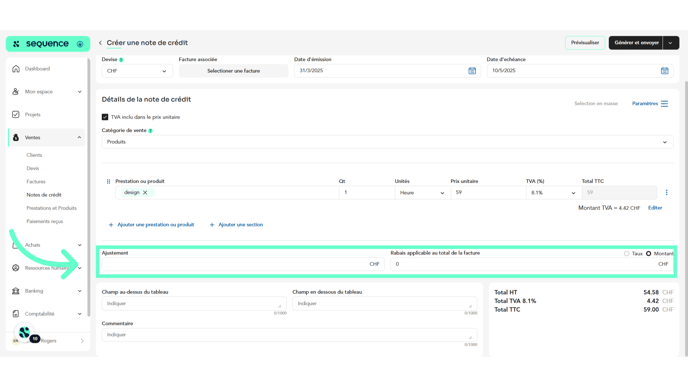Viewport: 688px width, 387px height.
Task: Click the Banking building icon
Action: pyautogui.click(x=16, y=291)
